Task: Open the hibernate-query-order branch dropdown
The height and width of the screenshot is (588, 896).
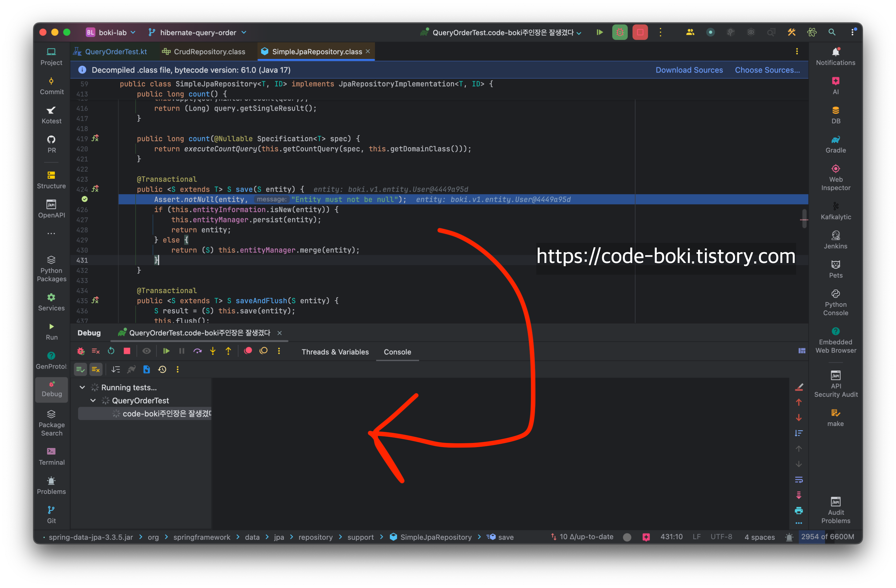Action: pyautogui.click(x=198, y=33)
